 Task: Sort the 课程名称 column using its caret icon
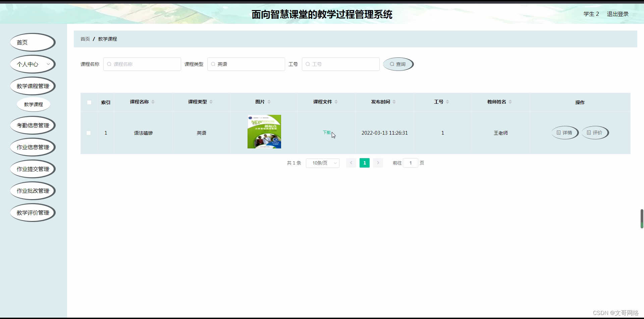pos(154,102)
